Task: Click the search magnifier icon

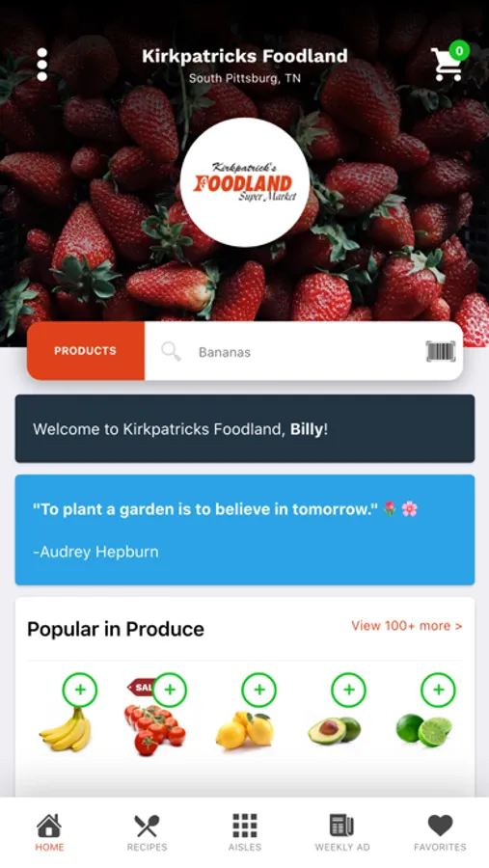Action: click(171, 351)
